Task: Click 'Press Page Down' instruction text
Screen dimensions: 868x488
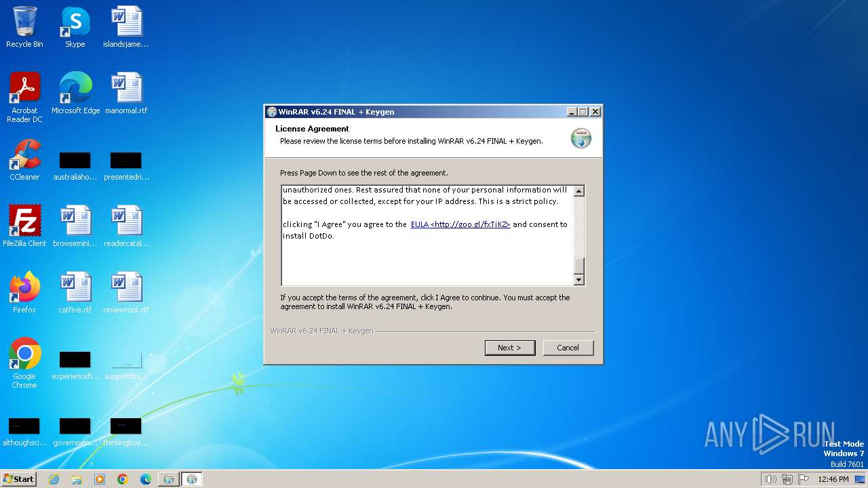Action: point(364,173)
